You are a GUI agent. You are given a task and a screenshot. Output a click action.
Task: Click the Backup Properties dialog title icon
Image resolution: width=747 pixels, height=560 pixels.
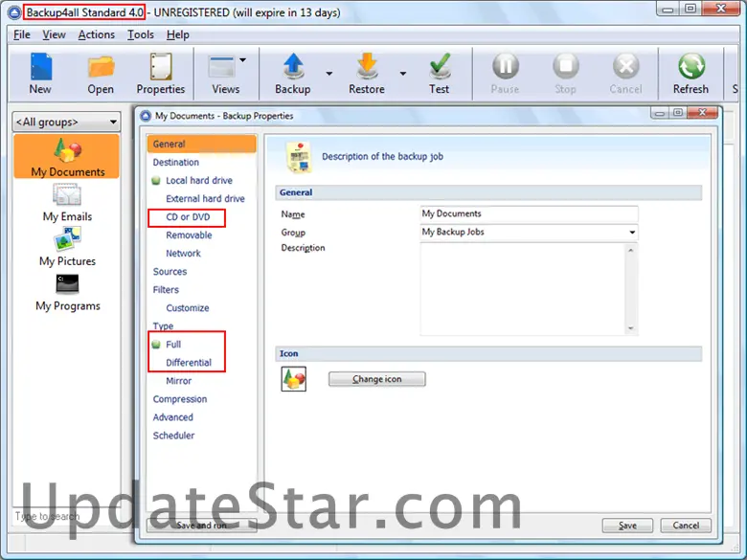coord(146,116)
